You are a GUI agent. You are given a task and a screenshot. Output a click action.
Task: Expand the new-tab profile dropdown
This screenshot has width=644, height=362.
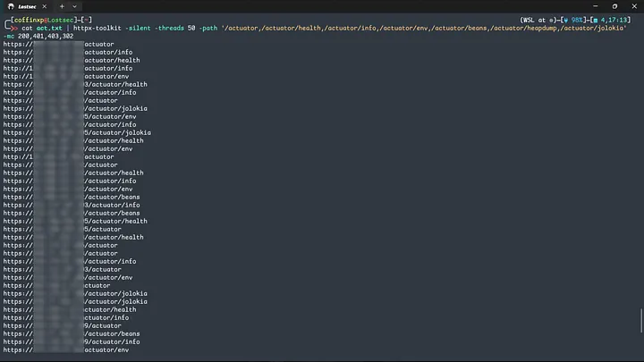tap(74, 6)
